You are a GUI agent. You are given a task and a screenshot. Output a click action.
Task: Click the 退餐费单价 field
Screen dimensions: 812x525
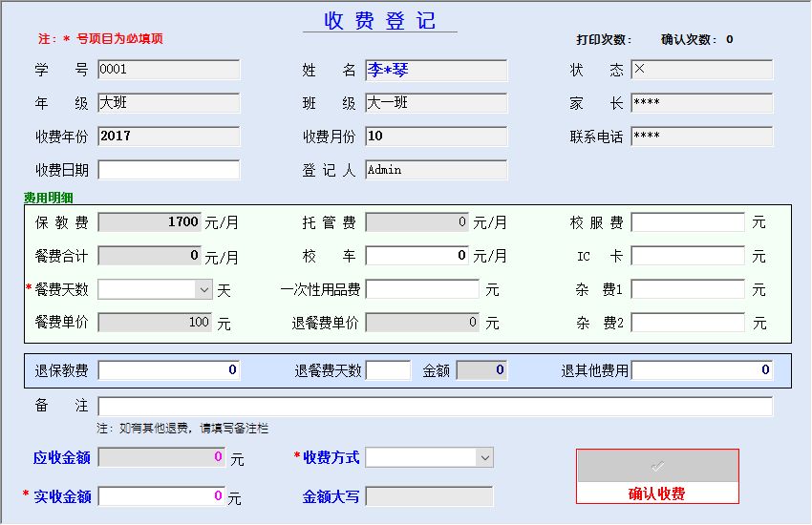tap(422, 323)
